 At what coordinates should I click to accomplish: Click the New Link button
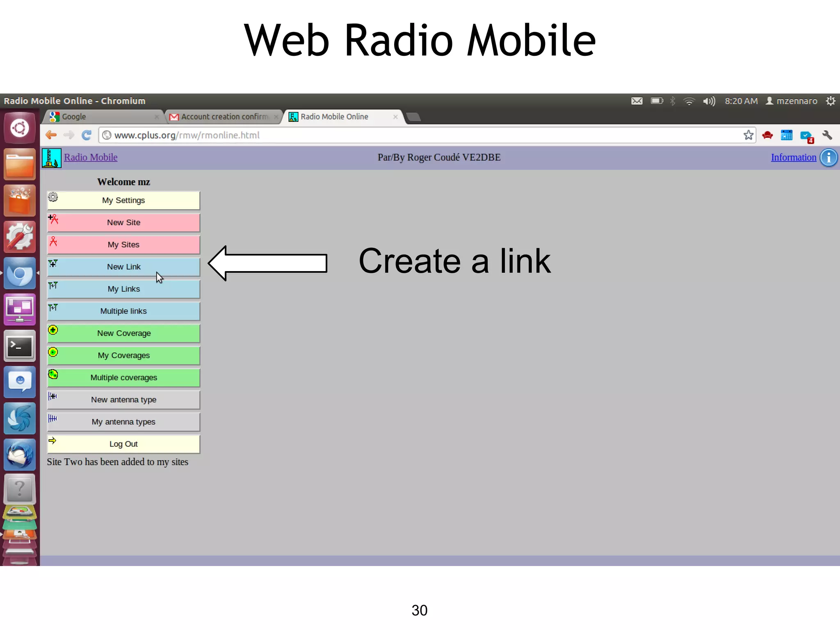click(123, 267)
